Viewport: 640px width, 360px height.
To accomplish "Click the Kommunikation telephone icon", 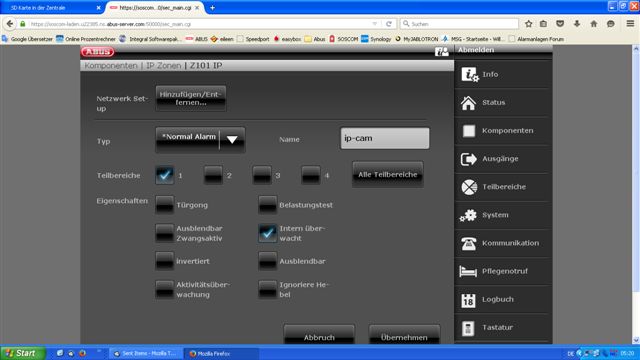I will (x=469, y=243).
